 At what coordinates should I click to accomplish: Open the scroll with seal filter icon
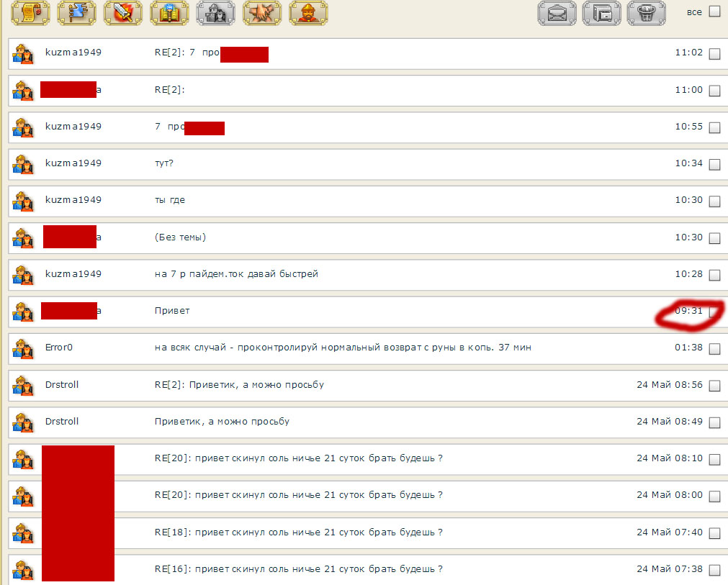pos(31,13)
